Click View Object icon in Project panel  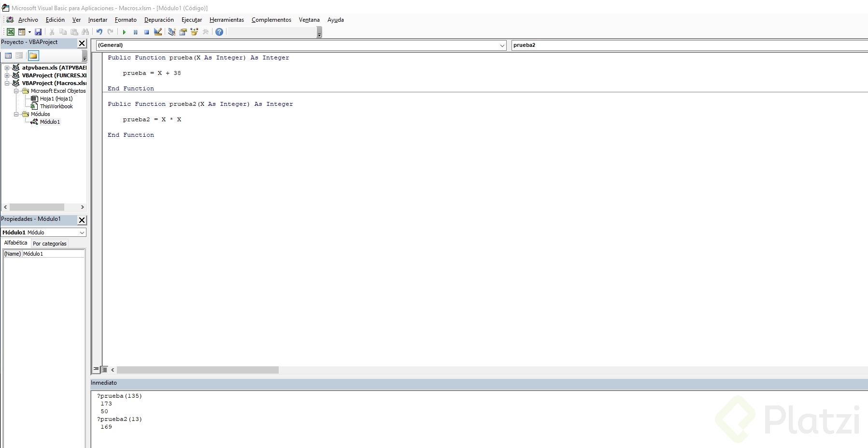pos(19,56)
